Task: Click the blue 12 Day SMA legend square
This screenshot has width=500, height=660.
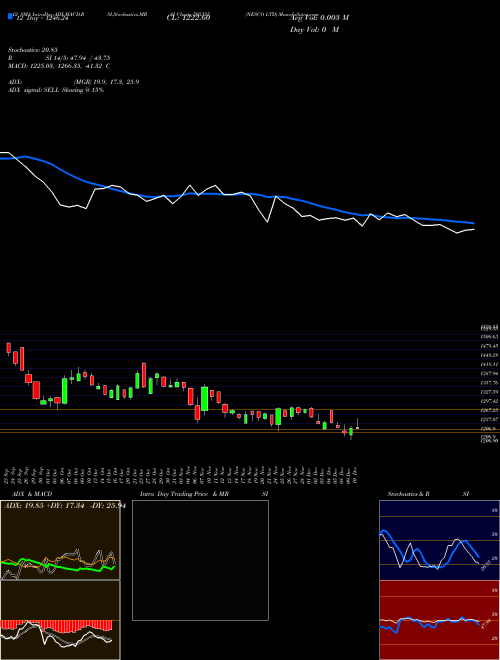Action: coord(10,16)
